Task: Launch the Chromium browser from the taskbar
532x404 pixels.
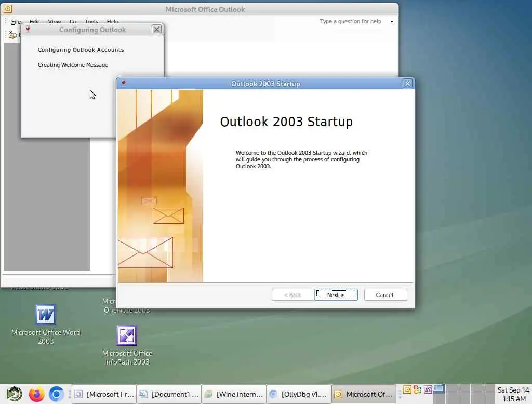Action: pyautogui.click(x=56, y=394)
